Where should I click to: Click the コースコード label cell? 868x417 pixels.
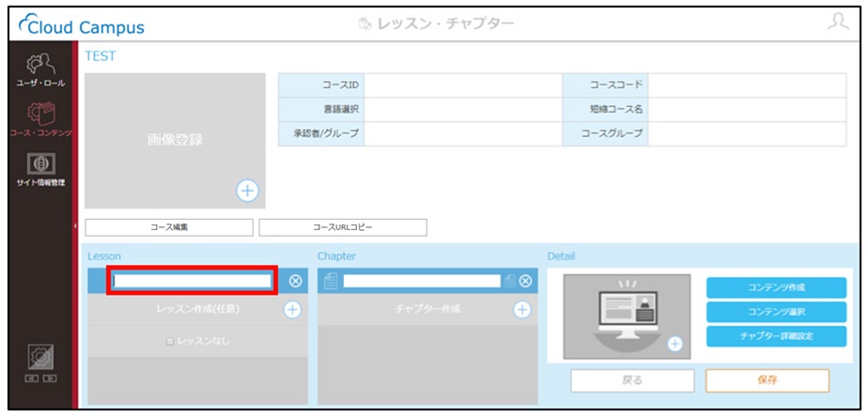point(606,85)
